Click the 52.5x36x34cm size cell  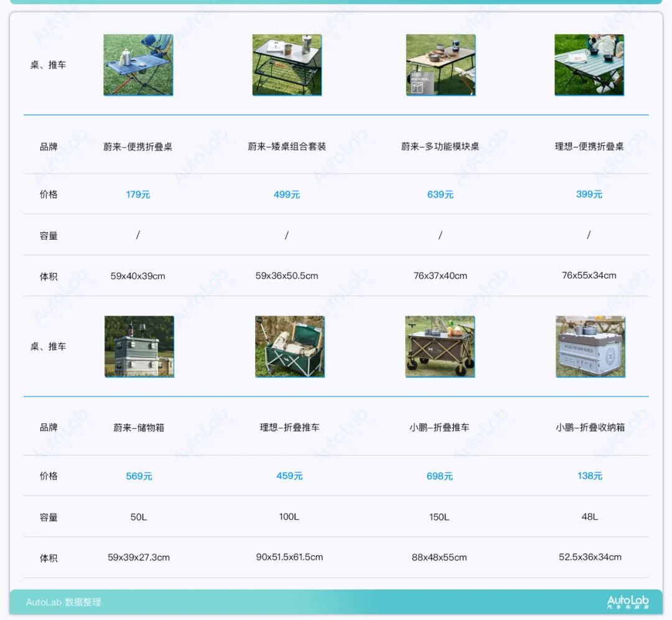[590, 557]
